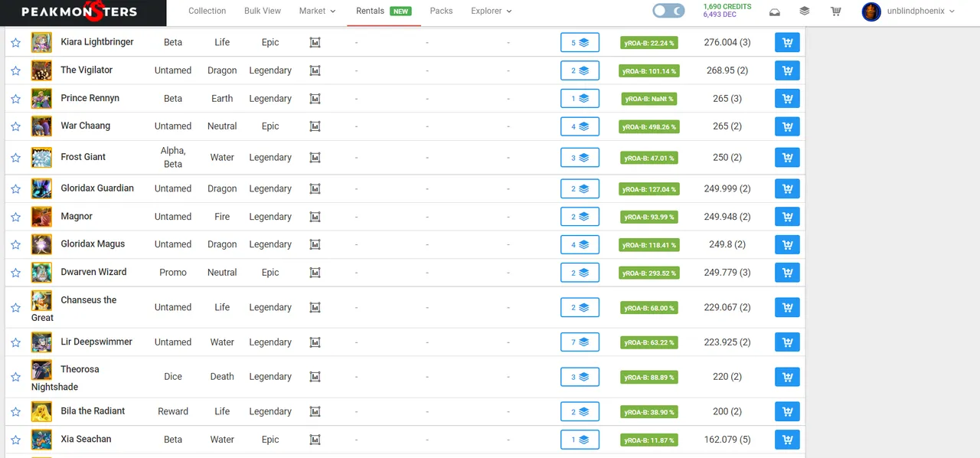The image size is (980, 458).
Task: Add Dwarven Wizard to cart
Action: click(787, 273)
